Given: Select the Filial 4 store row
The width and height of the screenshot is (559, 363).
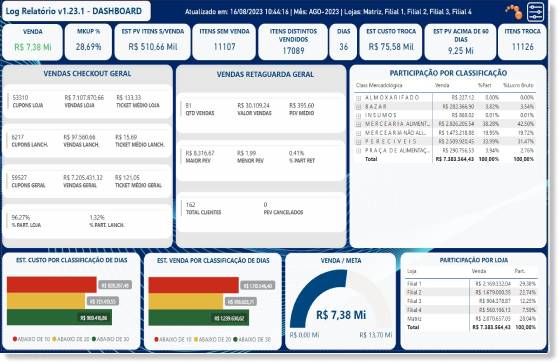Looking at the screenshot, I should coord(471,310).
